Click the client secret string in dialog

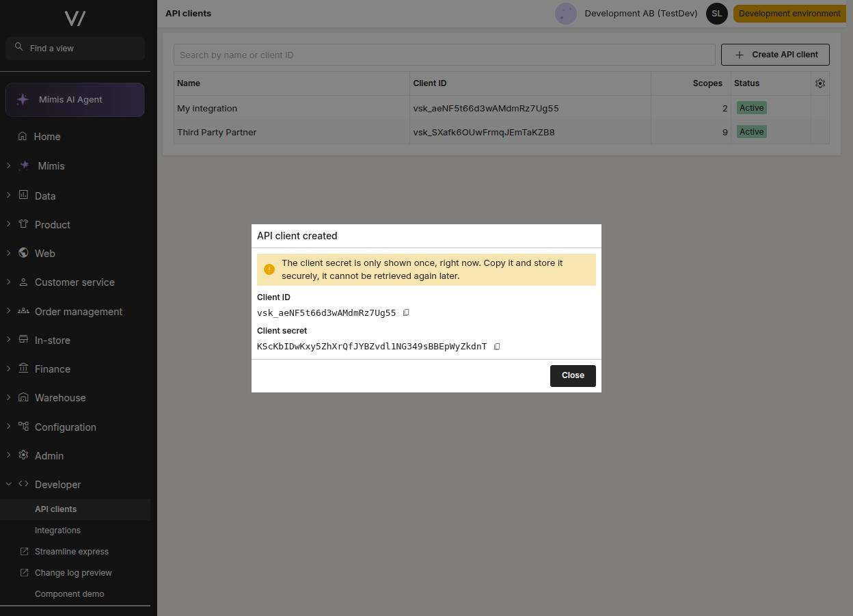tap(372, 346)
